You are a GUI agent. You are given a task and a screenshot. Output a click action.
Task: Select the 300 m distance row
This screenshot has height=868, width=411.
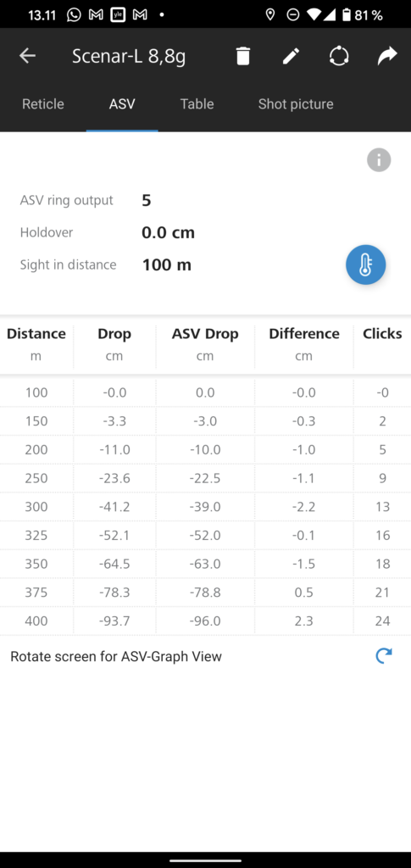(x=205, y=507)
